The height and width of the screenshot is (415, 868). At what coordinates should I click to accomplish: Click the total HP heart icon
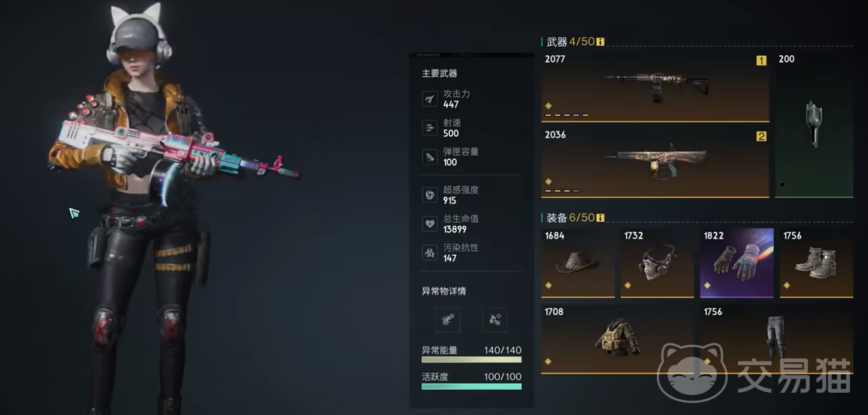430,224
